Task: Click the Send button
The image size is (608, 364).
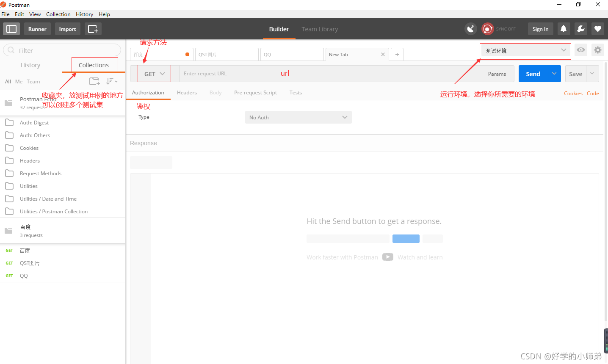Action: pos(533,74)
